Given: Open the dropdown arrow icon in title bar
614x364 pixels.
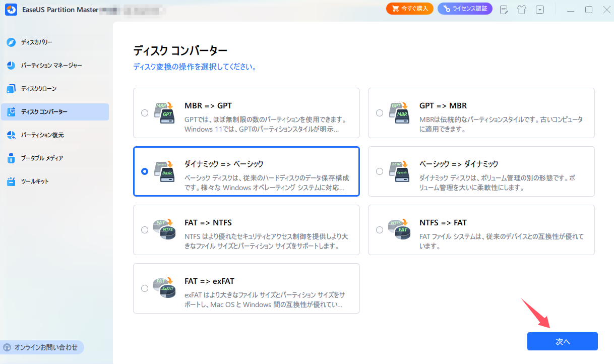Looking at the screenshot, I should (540, 9).
